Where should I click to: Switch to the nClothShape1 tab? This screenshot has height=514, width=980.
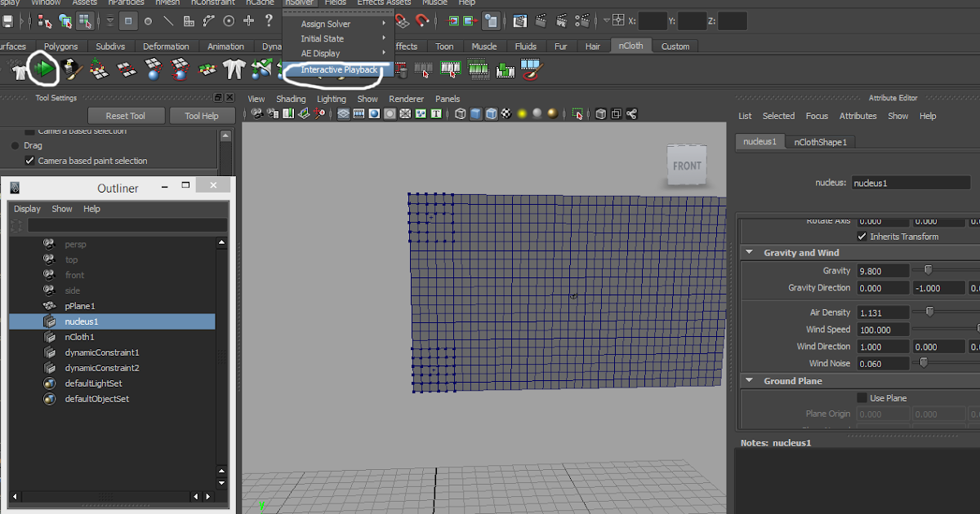[x=821, y=142]
